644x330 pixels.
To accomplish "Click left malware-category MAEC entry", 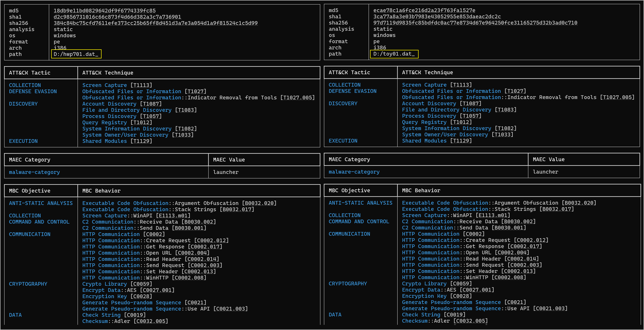I will click(x=35, y=172).
